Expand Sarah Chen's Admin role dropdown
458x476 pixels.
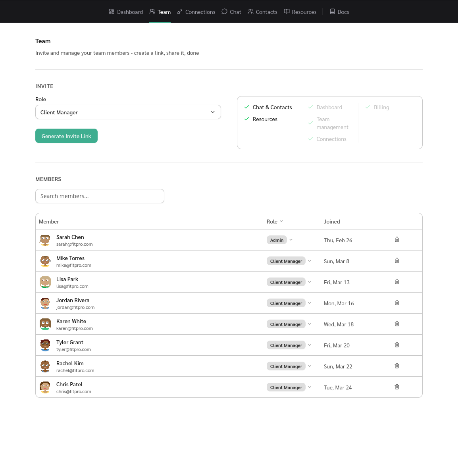291,240
